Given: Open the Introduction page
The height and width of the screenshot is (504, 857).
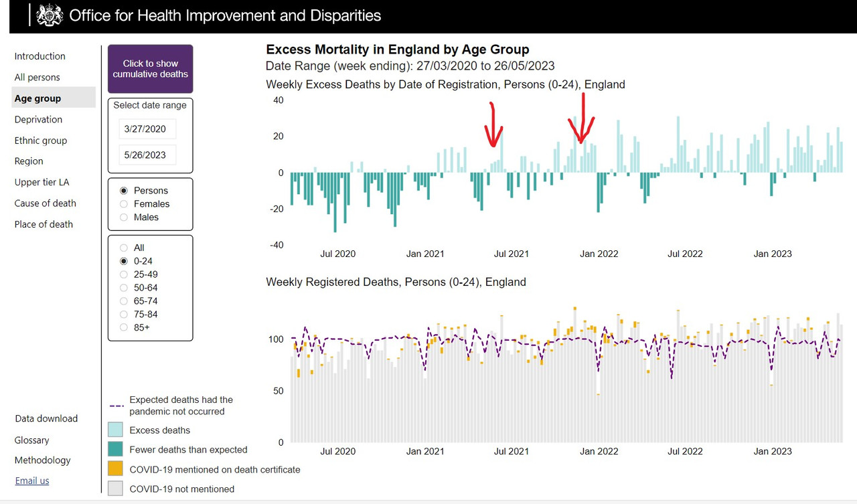Looking at the screenshot, I should click(40, 56).
